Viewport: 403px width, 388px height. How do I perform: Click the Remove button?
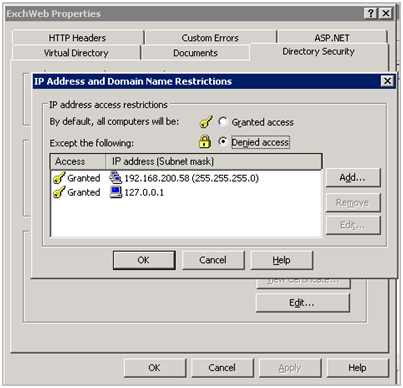[353, 203]
